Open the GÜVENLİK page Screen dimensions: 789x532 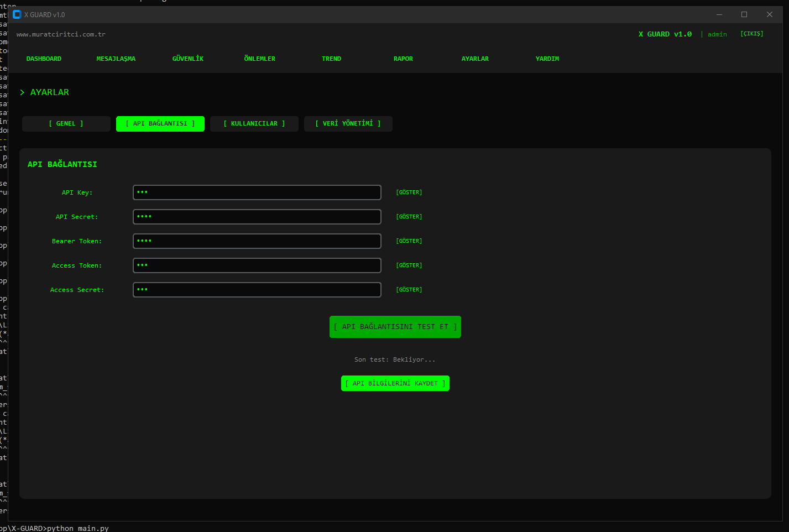point(188,59)
